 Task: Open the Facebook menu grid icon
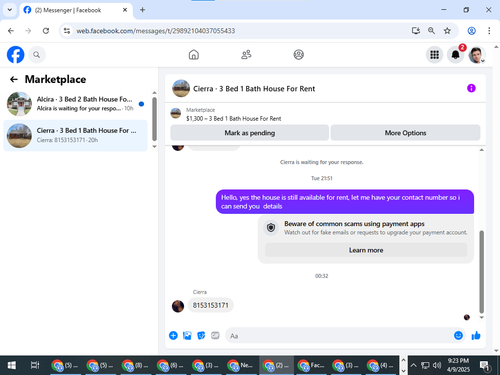434,55
